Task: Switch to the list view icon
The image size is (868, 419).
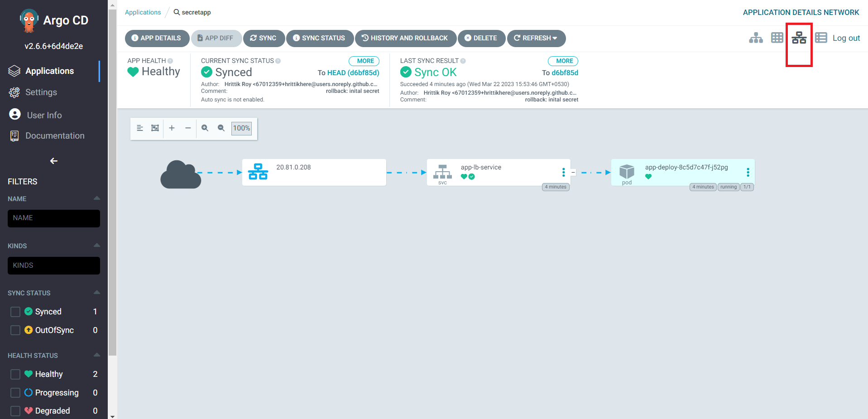Action: click(x=820, y=38)
